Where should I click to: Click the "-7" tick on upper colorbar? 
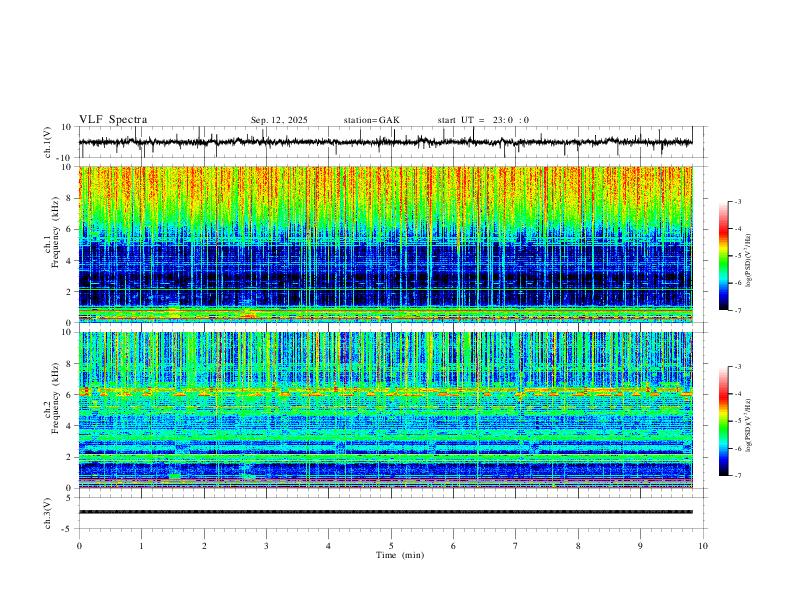coord(737,310)
